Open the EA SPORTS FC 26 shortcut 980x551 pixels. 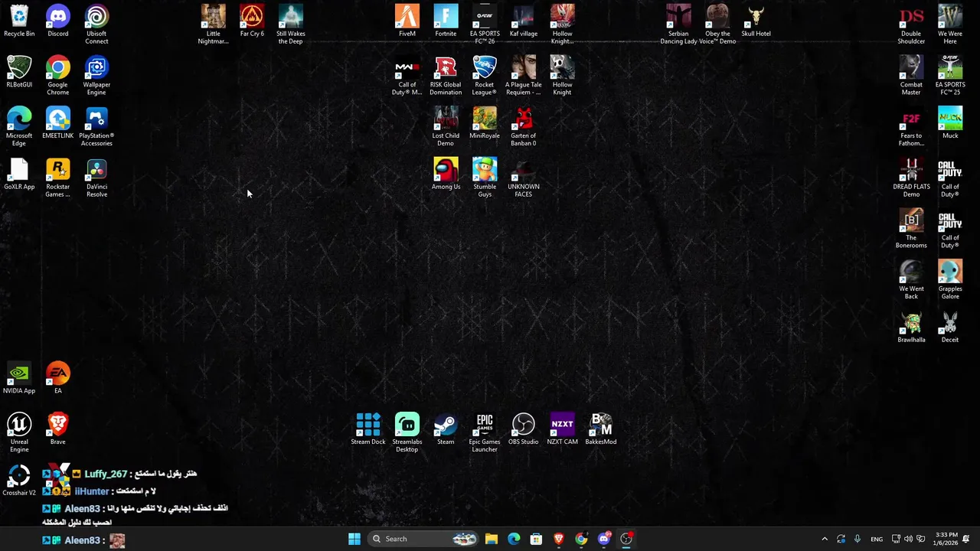coord(485,24)
